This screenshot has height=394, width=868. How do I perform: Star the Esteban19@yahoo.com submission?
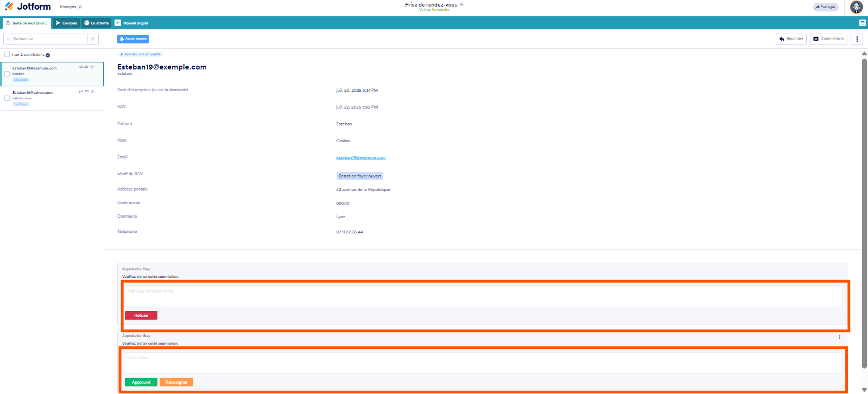(x=92, y=91)
